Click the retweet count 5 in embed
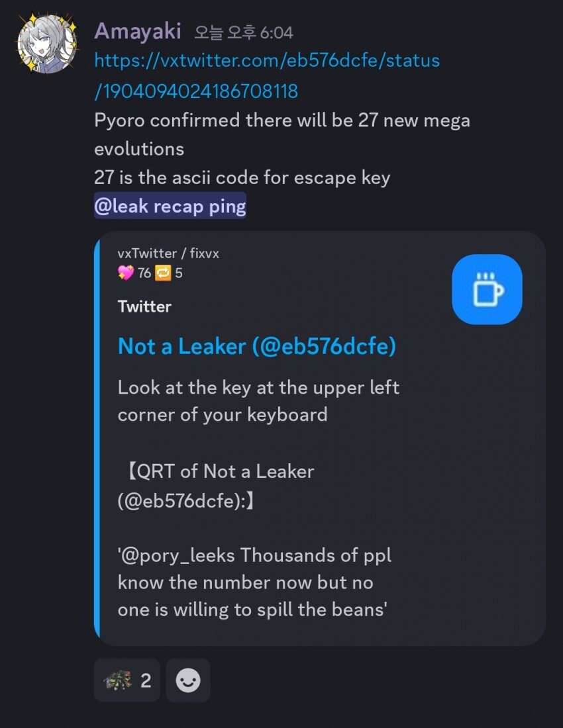 [x=179, y=273]
